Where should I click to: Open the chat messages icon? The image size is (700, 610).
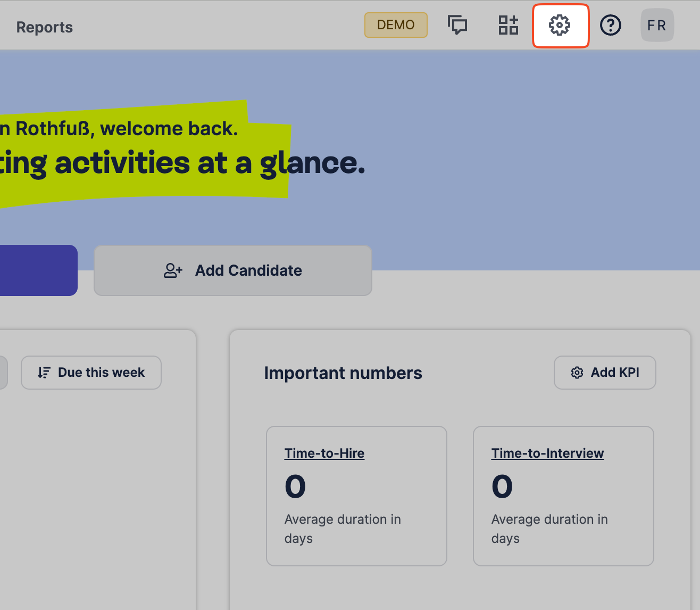click(x=457, y=25)
